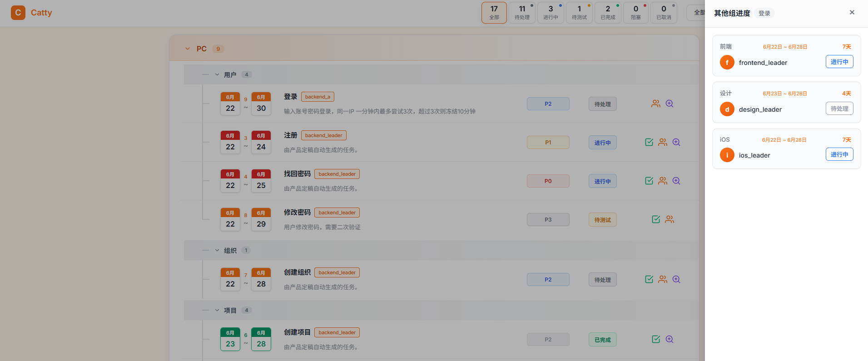Click P0 priority badge of 找回密码 task
The image size is (868, 361).
(548, 181)
